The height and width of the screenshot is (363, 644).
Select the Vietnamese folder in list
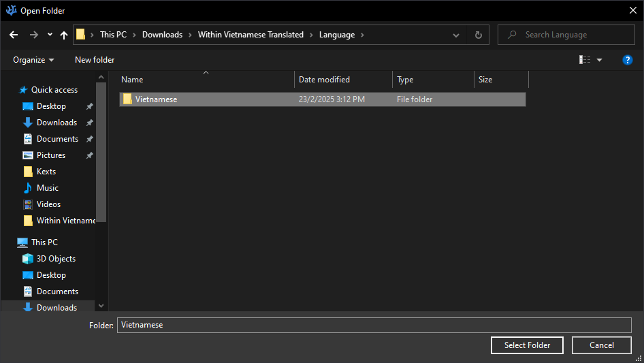156,99
